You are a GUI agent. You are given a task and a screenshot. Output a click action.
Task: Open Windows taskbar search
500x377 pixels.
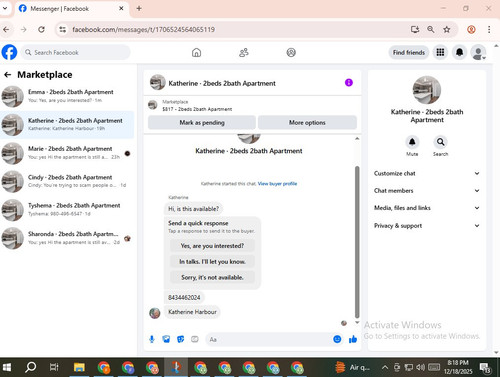31,367
